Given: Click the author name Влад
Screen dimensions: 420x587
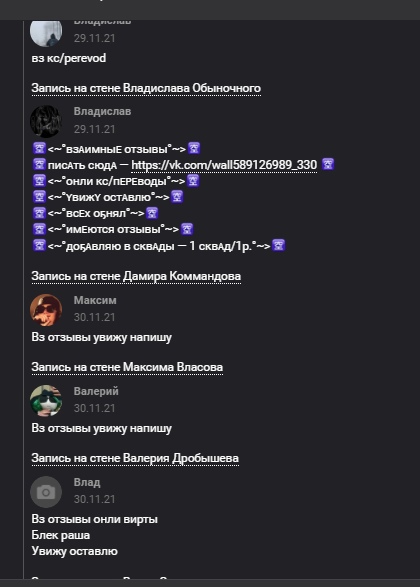Looking at the screenshot, I should (x=87, y=482).
